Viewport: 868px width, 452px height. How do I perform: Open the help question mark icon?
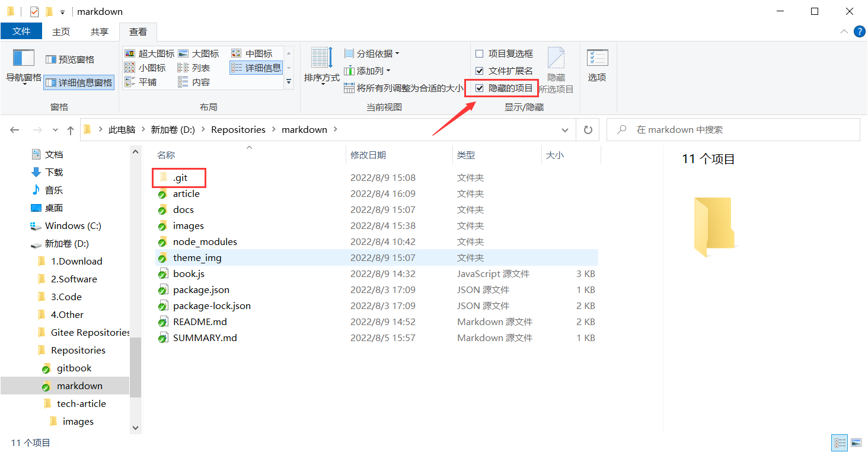pyautogui.click(x=859, y=31)
